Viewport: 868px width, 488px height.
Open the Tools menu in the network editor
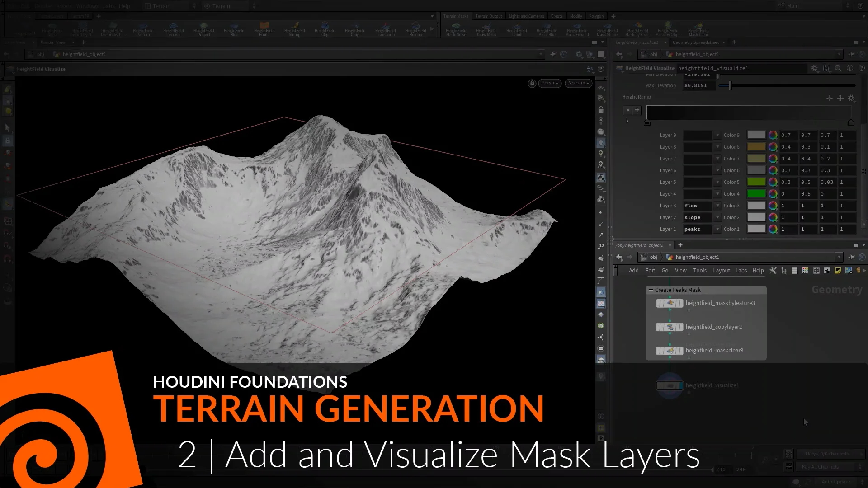pyautogui.click(x=700, y=270)
